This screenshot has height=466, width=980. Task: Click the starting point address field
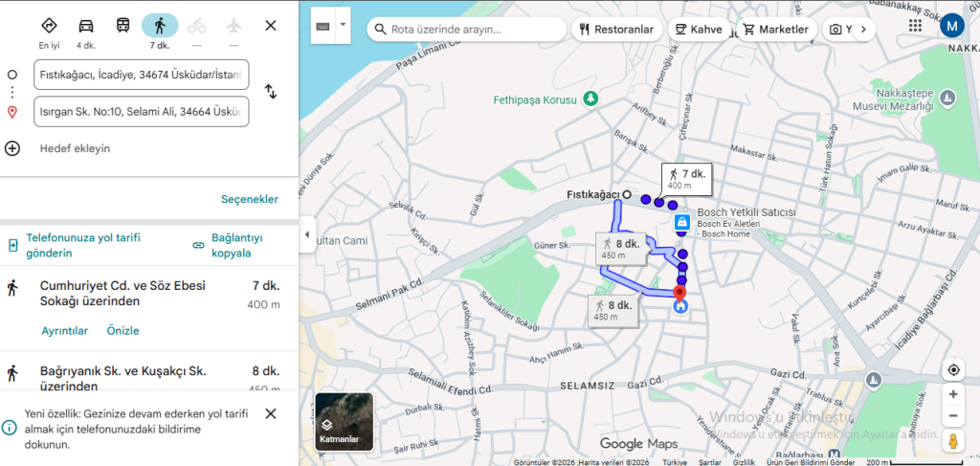click(141, 75)
